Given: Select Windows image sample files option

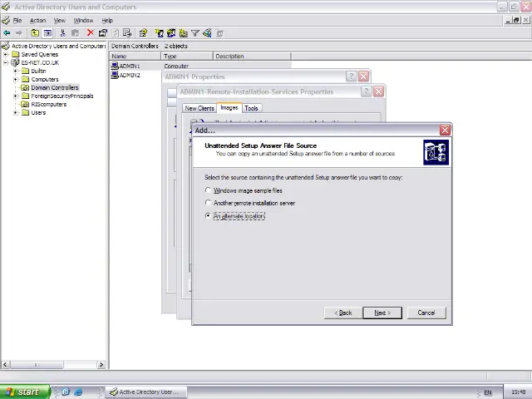Looking at the screenshot, I should tap(208, 190).
